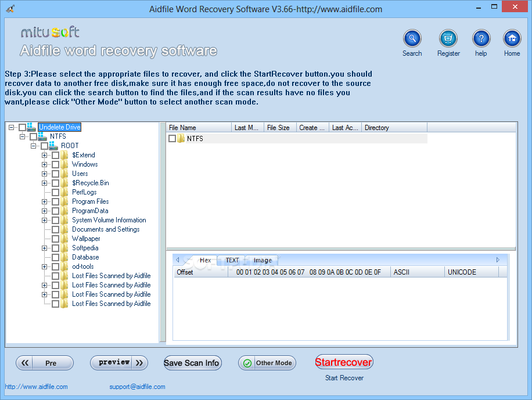532x400 pixels.
Task: Click the $Extend folder icon
Action: [64, 155]
